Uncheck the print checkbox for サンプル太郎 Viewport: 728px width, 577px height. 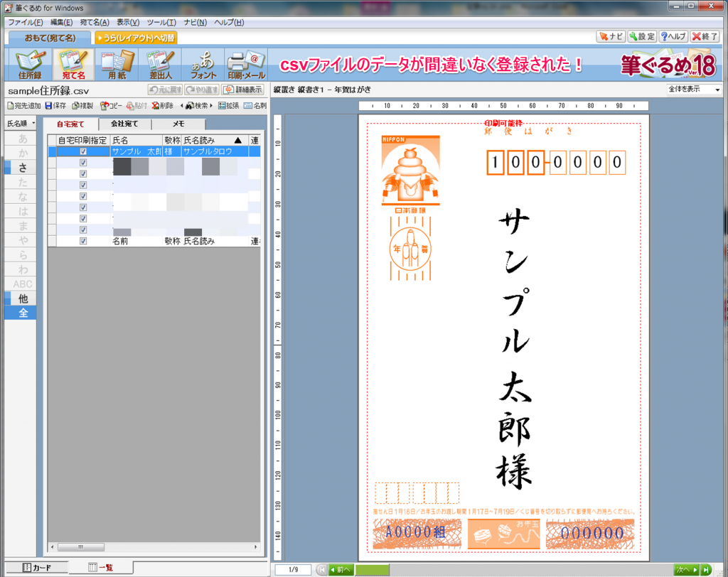click(82, 151)
